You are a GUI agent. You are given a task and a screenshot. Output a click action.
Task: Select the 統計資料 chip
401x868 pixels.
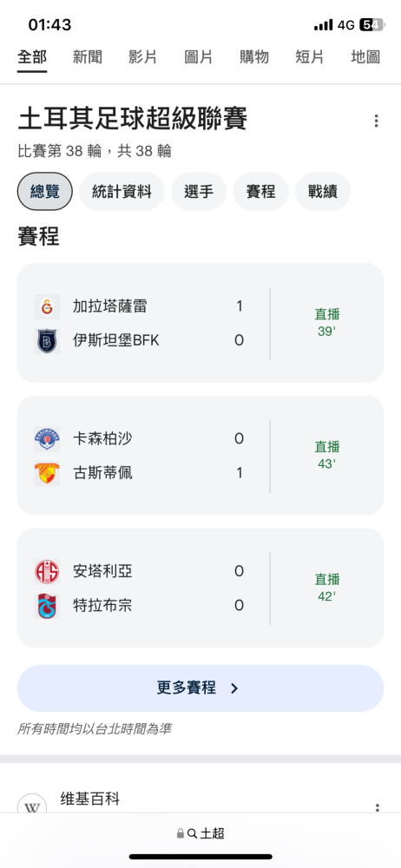(122, 192)
